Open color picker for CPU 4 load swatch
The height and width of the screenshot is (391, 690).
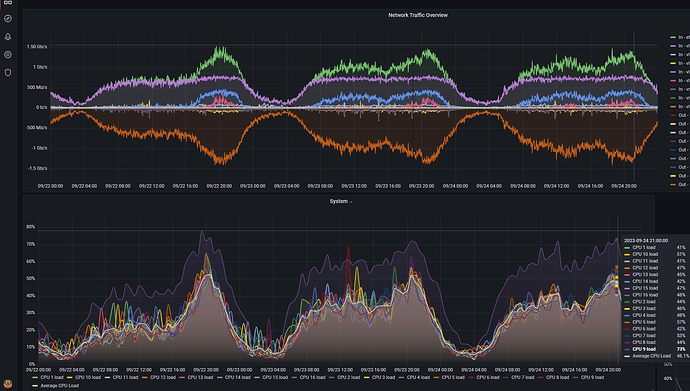pos(401,377)
